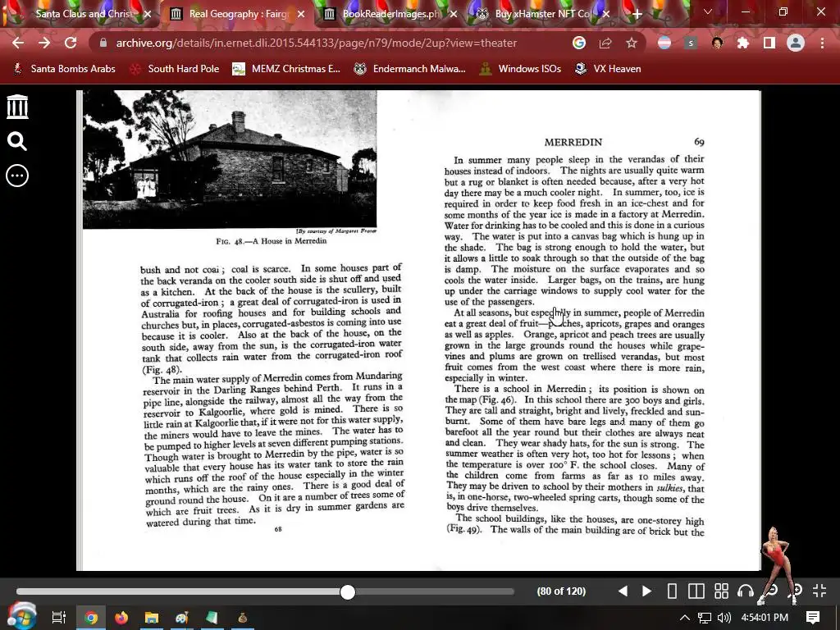Viewport: 840px width, 630px height.
Task: Open the Extensions puzzle menu
Action: pyautogui.click(x=743, y=43)
